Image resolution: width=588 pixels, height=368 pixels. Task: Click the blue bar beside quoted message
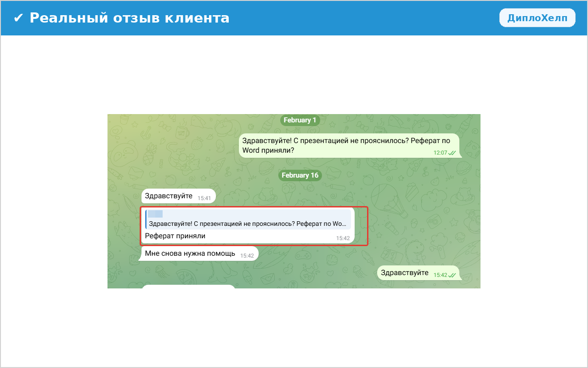point(146,219)
